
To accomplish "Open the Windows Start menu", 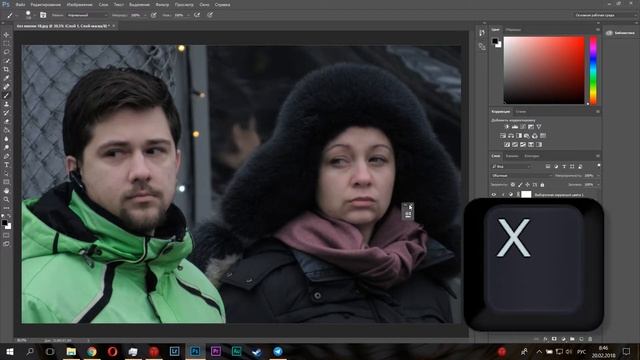I will (9, 351).
